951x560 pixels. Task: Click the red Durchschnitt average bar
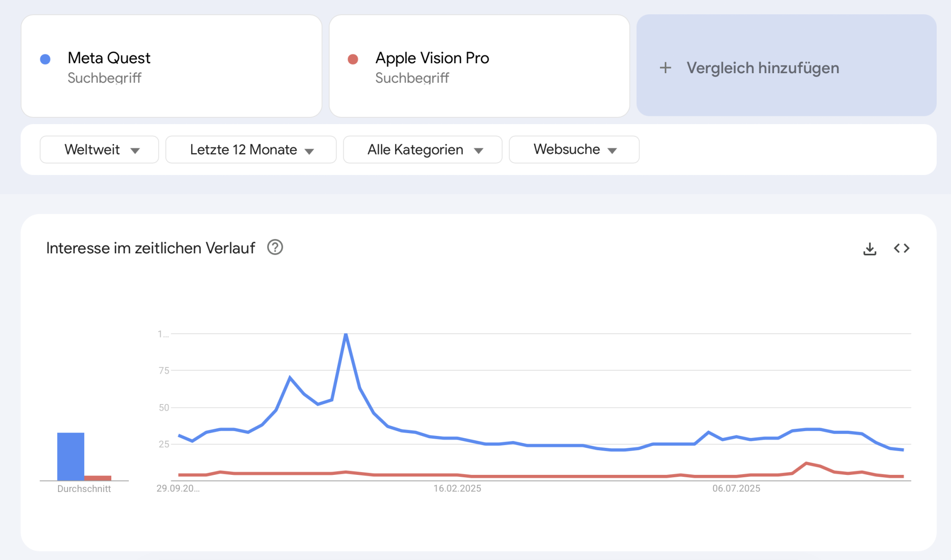[x=98, y=478]
